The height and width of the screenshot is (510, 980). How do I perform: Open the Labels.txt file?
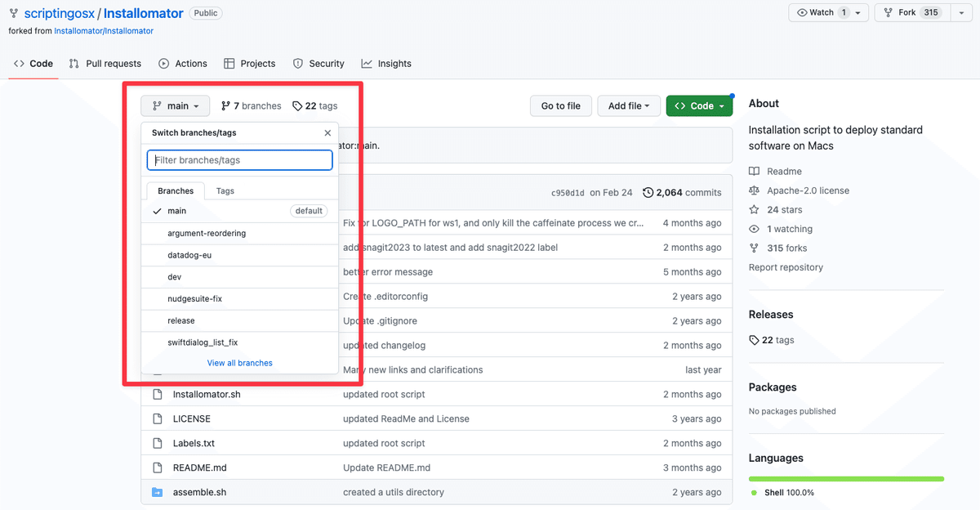tap(194, 443)
